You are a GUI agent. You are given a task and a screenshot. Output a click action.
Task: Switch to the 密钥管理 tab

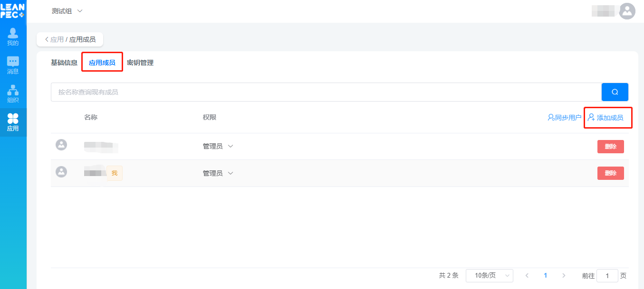(140, 63)
